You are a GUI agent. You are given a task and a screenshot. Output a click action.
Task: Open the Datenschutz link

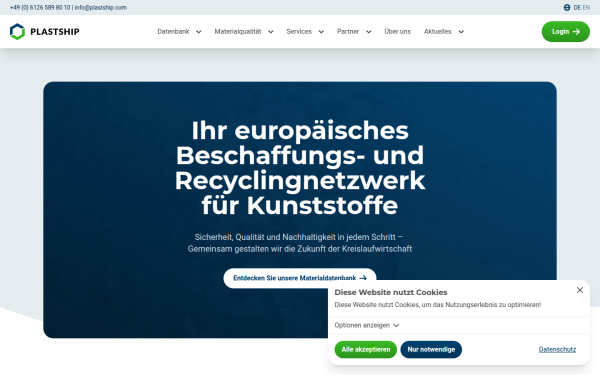[x=557, y=349]
